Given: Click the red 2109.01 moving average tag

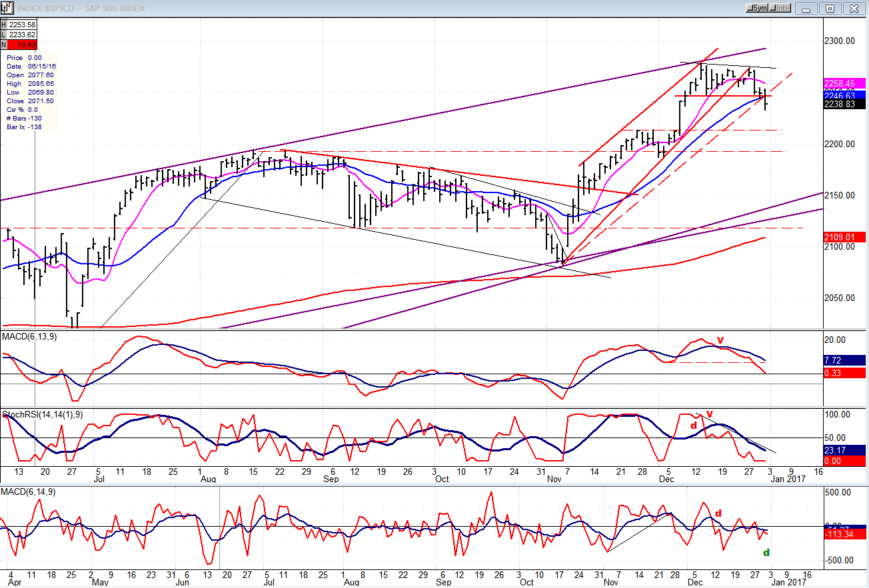Looking at the screenshot, I should [x=844, y=237].
